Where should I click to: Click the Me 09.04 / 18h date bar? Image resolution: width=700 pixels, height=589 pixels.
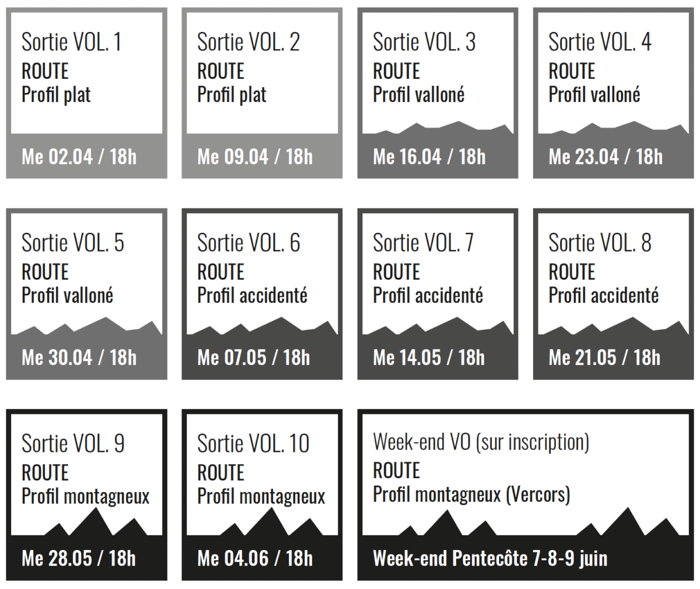262,156
